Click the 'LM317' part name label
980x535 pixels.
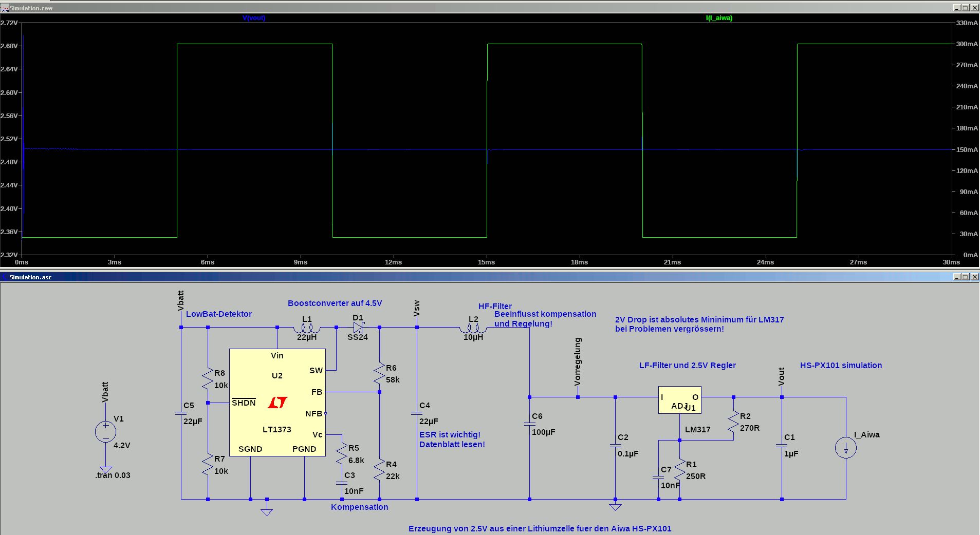pyautogui.click(x=698, y=430)
